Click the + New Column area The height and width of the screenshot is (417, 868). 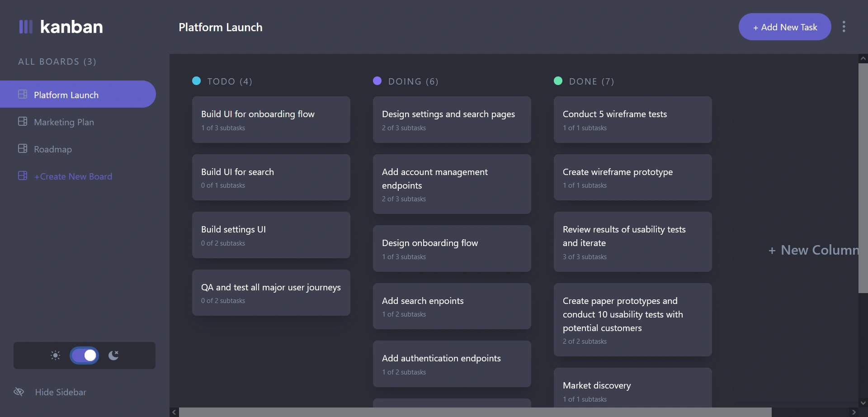tap(812, 250)
